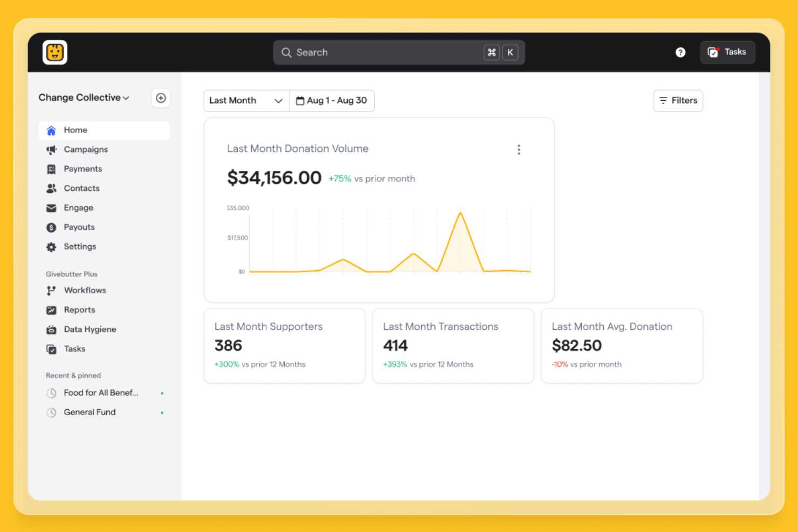The width and height of the screenshot is (798, 532).
Task: Click the Data Hygiene icon
Action: (51, 329)
